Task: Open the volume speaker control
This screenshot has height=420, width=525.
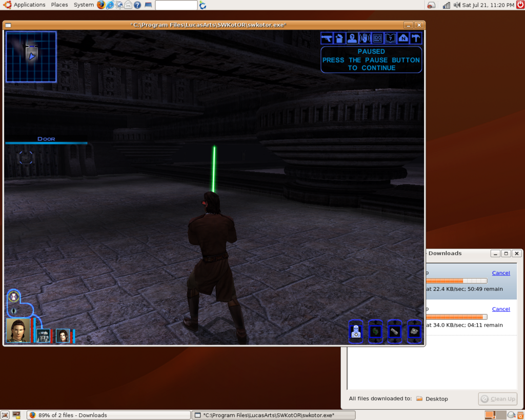Action: point(457,5)
